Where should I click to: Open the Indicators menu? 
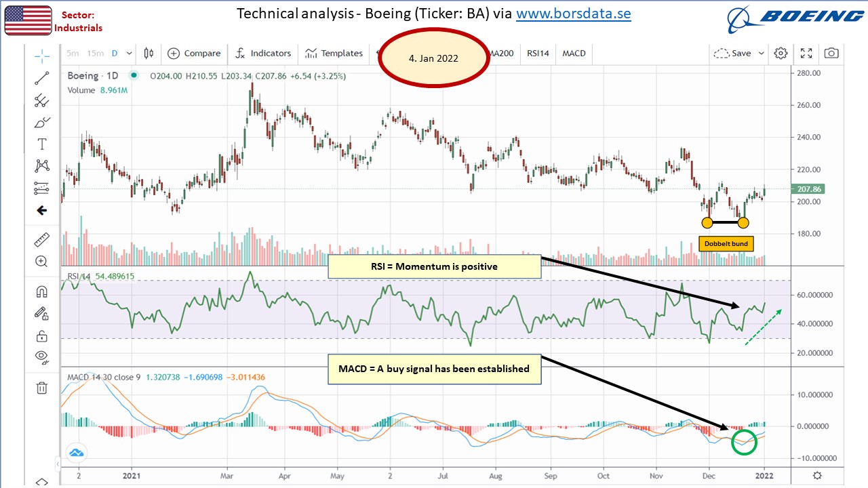[263, 53]
